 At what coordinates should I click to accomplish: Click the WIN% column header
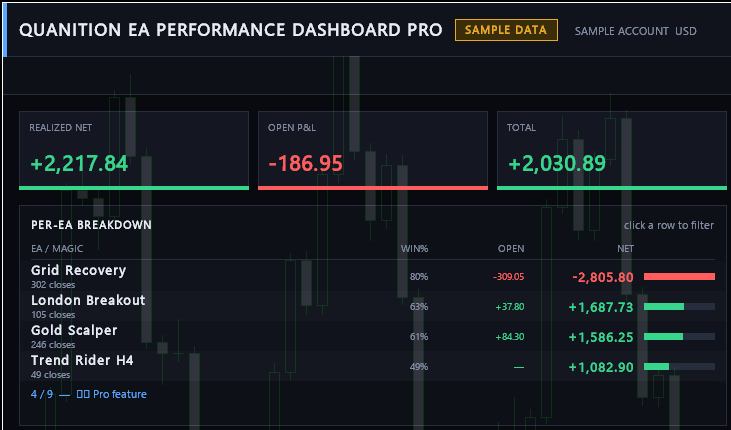(x=414, y=249)
